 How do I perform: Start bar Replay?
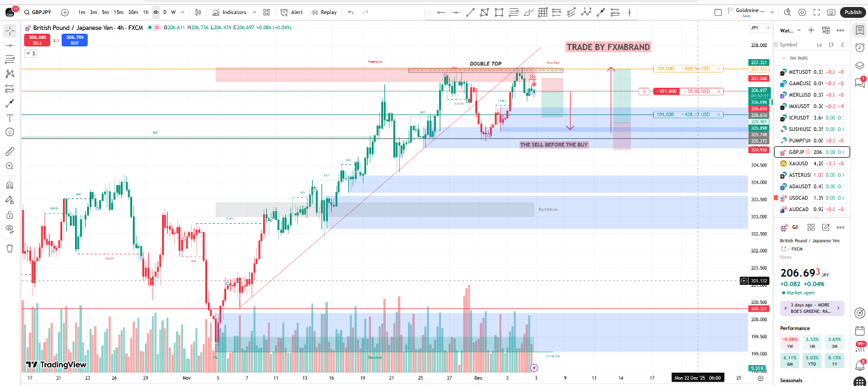pos(323,12)
